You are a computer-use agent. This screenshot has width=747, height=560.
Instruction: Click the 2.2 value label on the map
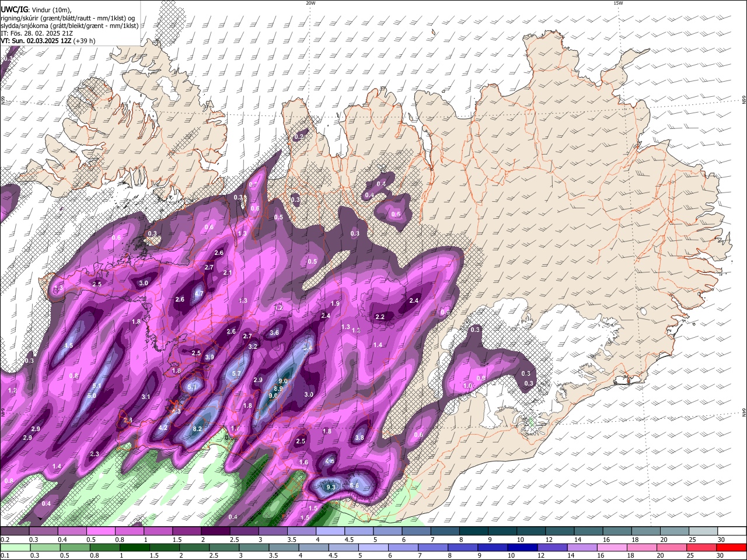click(x=380, y=317)
